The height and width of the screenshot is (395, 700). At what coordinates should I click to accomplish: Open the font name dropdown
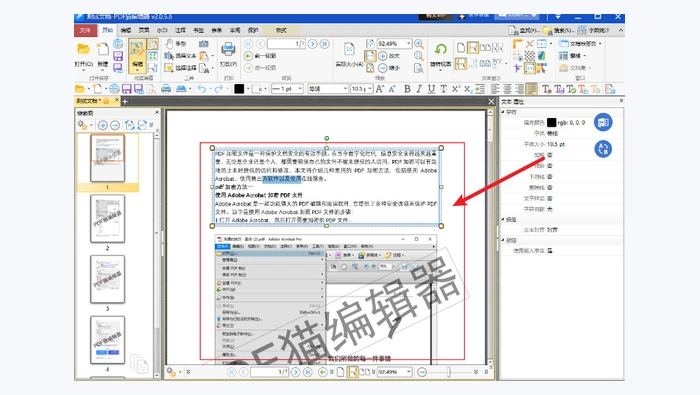pyautogui.click(x=345, y=89)
